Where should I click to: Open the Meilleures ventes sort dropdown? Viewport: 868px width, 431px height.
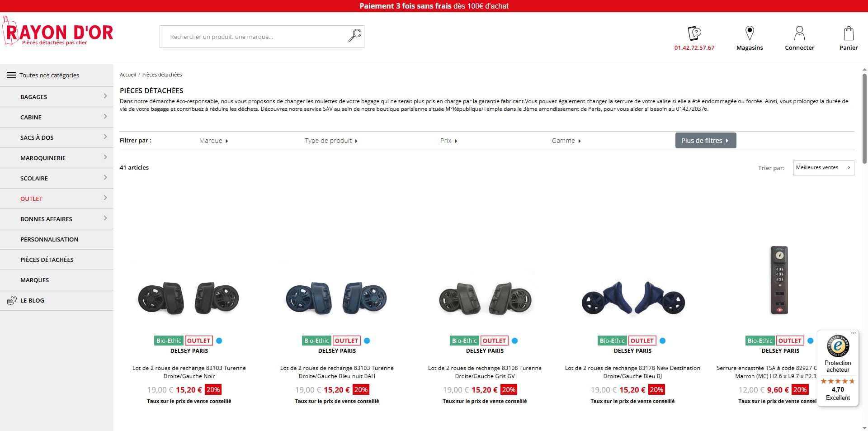(824, 168)
